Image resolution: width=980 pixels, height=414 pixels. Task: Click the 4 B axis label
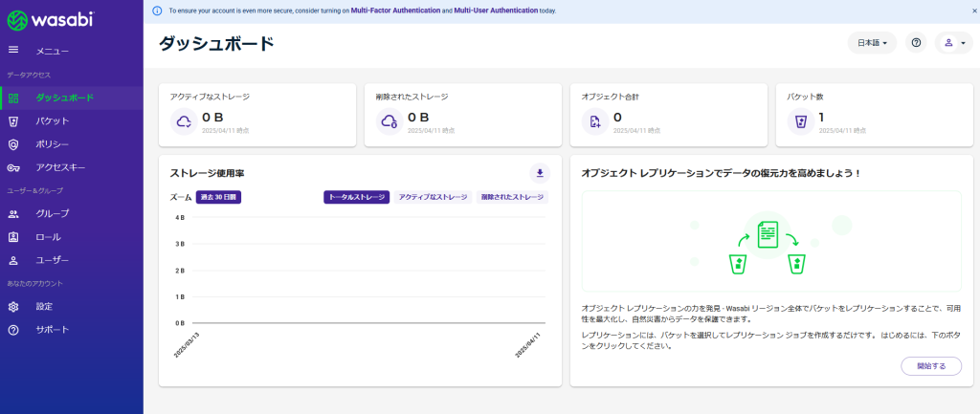180,217
